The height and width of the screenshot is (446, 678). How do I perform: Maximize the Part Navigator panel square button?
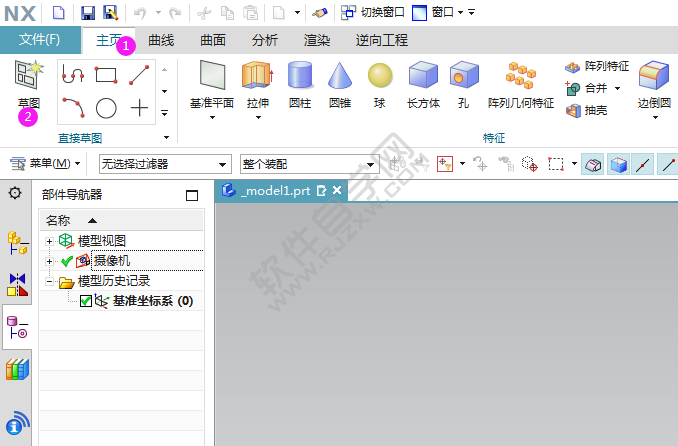[x=192, y=196]
